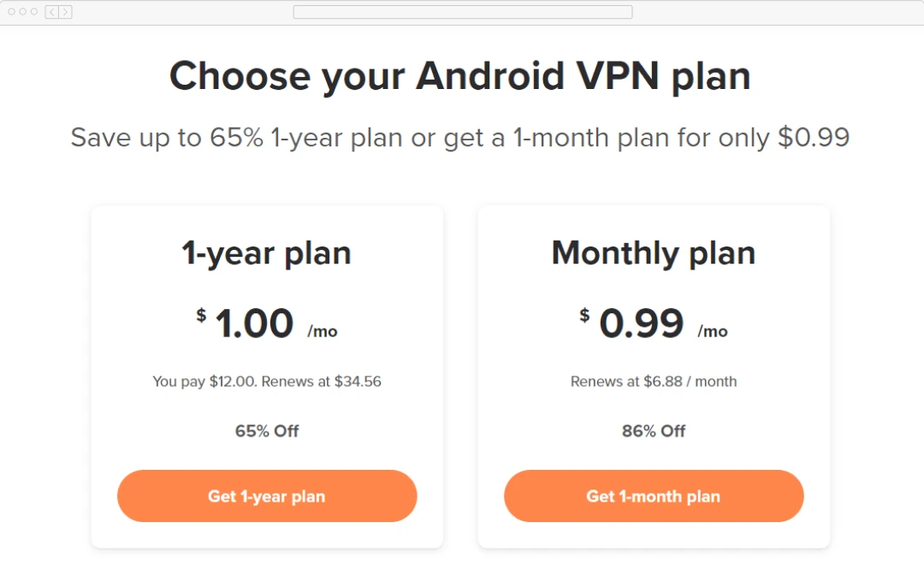Select the Monthly plan card heading
Viewport: 924px width, 582px height.
point(653,252)
